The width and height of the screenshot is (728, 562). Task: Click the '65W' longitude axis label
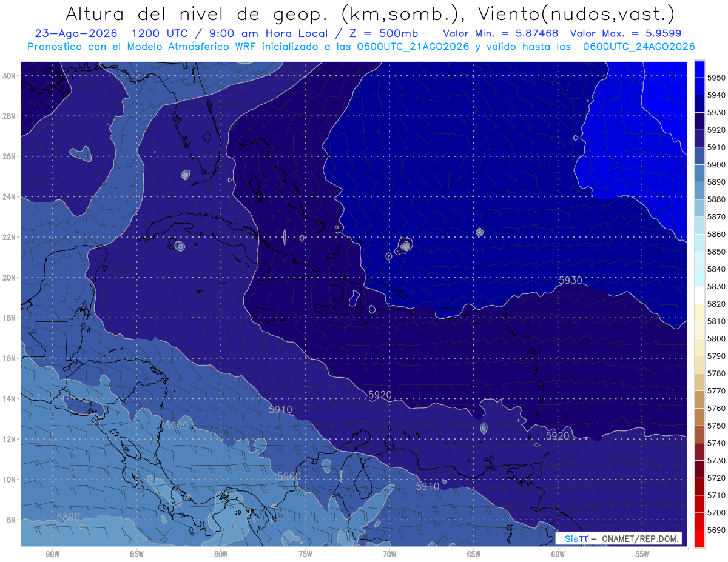(474, 554)
